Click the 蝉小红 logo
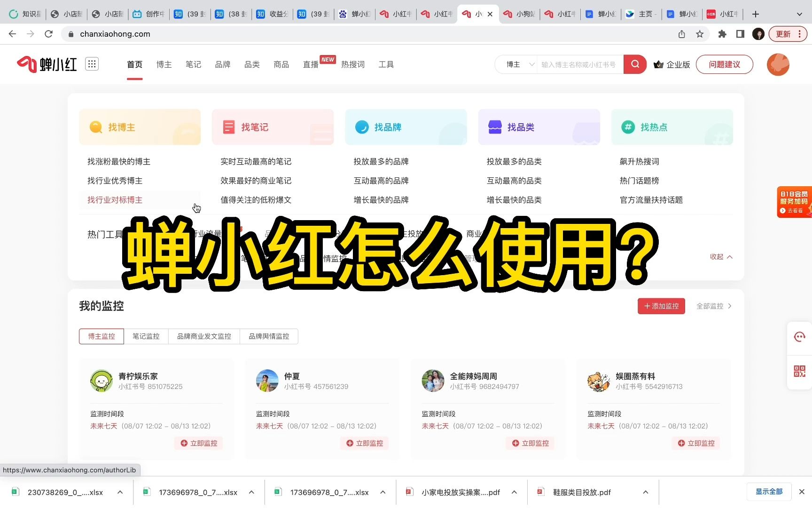Viewport: 812px width, 508px height. [47, 64]
